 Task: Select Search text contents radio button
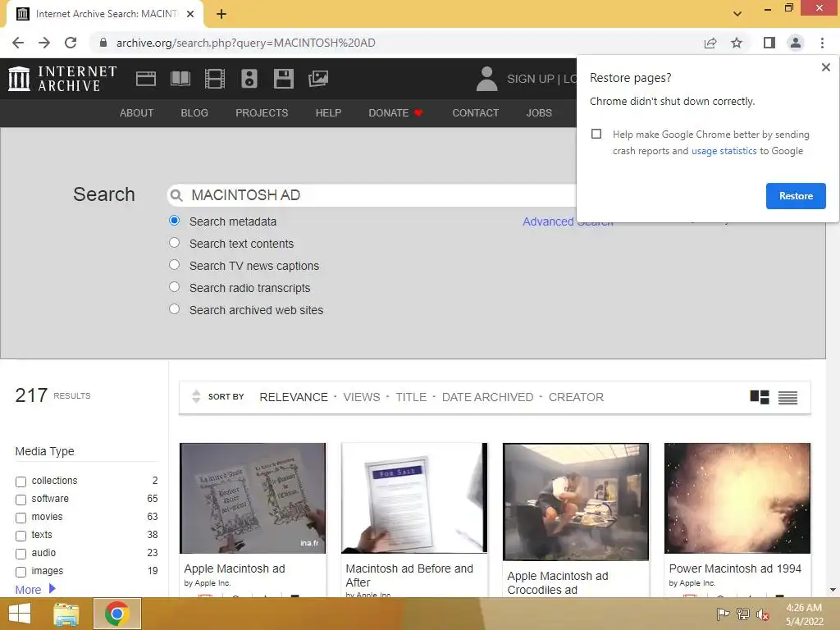click(174, 243)
